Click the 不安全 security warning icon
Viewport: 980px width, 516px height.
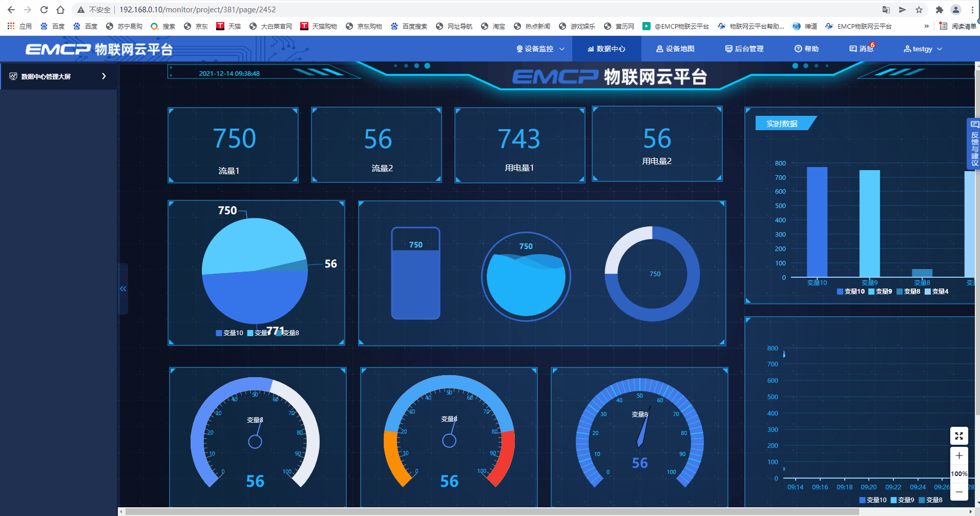tap(80, 10)
